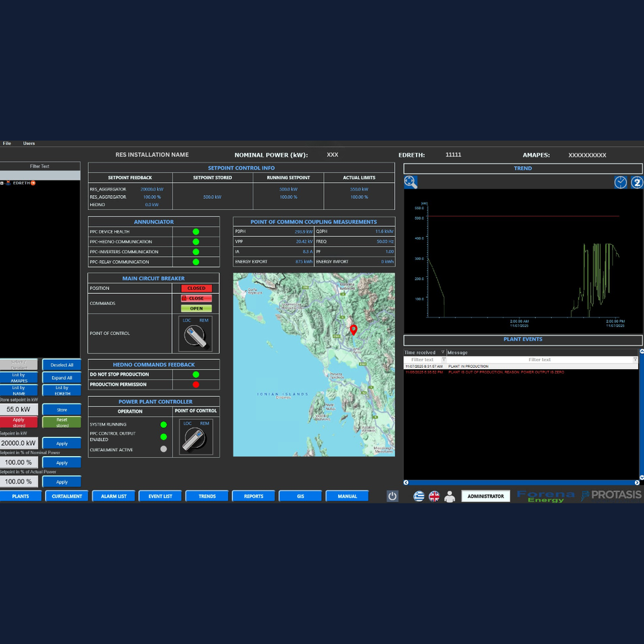Open the trend time range clock icon
The width and height of the screenshot is (644, 644).
(x=620, y=182)
